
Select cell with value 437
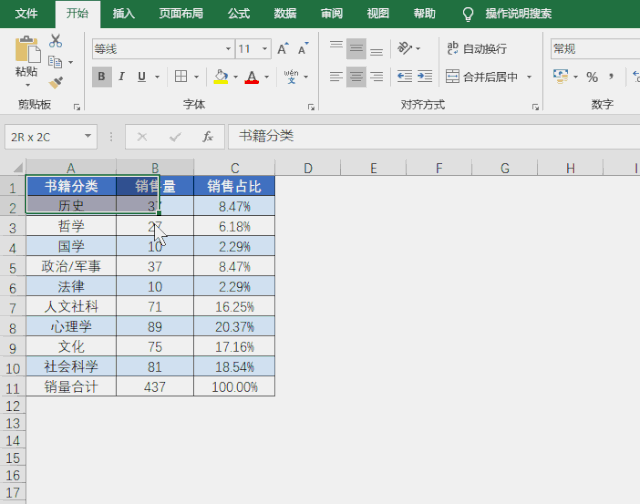[x=155, y=387]
